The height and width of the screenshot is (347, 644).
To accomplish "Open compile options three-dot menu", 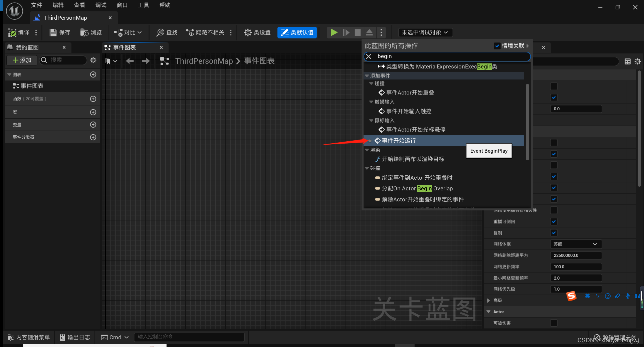I will [x=36, y=32].
